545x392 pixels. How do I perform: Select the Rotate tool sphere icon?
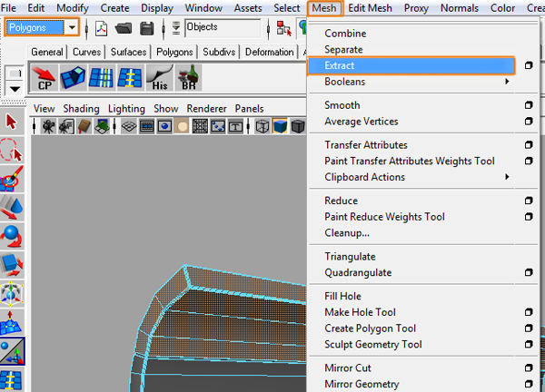(12, 237)
